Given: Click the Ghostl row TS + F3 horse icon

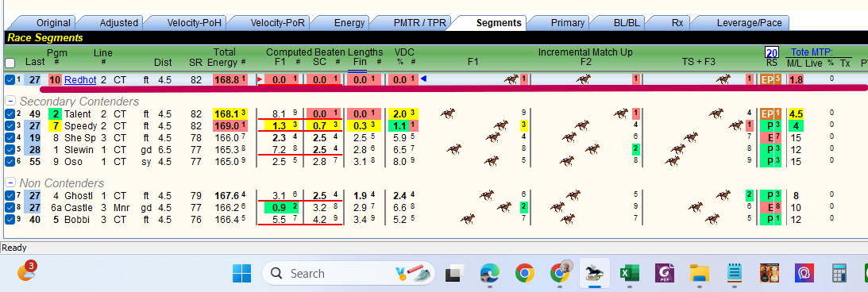Looking at the screenshot, I should (x=723, y=195).
